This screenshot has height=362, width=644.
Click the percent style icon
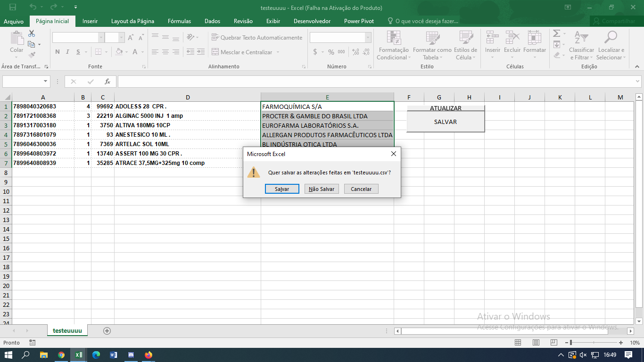point(331,52)
